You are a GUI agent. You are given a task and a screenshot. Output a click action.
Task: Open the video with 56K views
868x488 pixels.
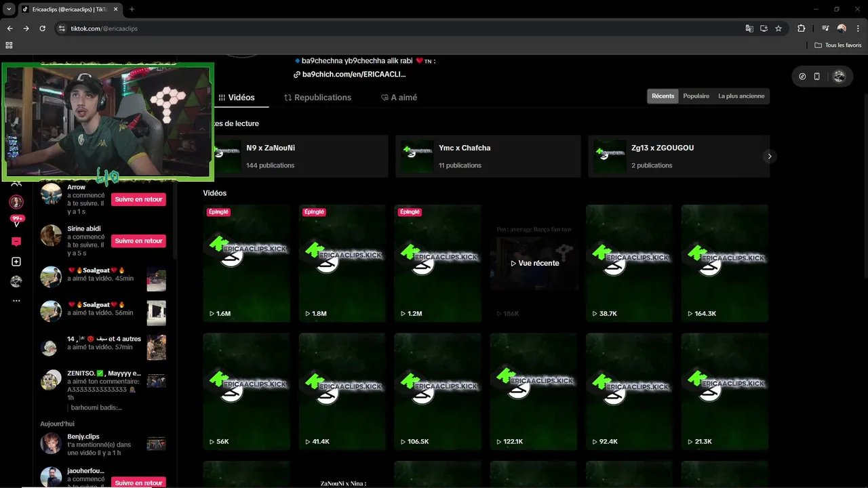coord(247,391)
